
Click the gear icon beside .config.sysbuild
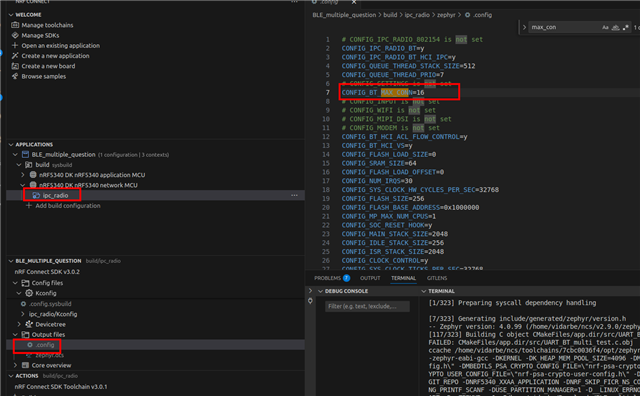(x=23, y=304)
